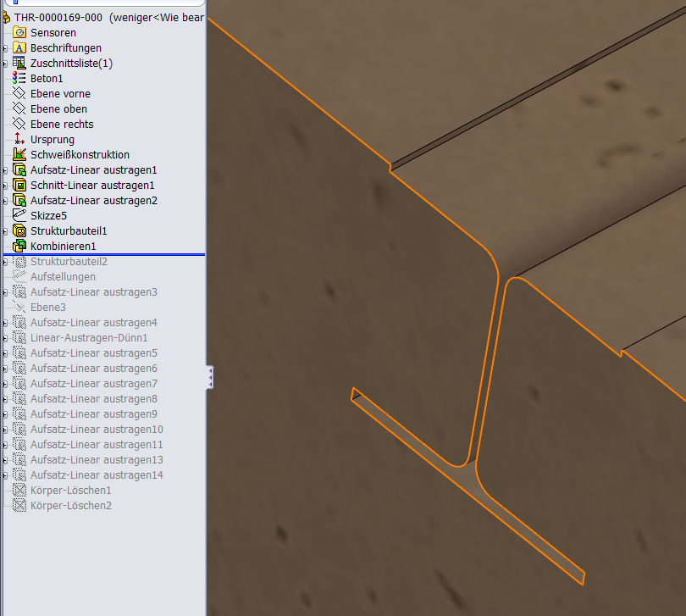Click the Linear-Austragen-Dünn1 thin extrude icon

coord(19,337)
